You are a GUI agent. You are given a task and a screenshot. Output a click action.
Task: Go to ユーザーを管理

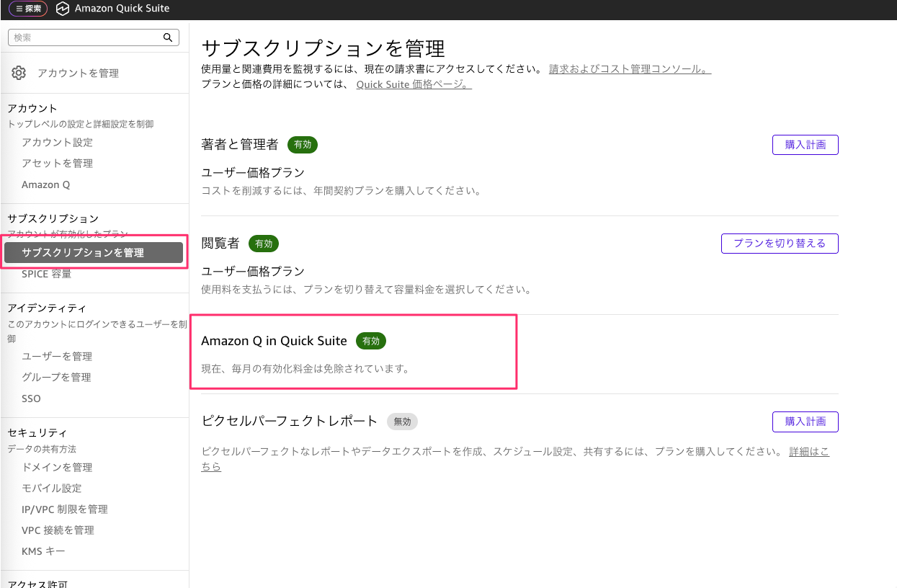point(57,357)
